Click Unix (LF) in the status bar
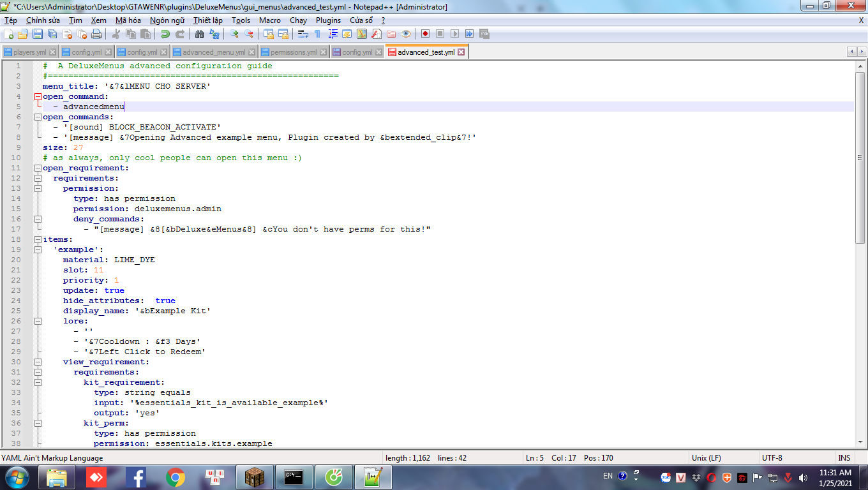The width and height of the screenshot is (868, 490). pos(707,458)
